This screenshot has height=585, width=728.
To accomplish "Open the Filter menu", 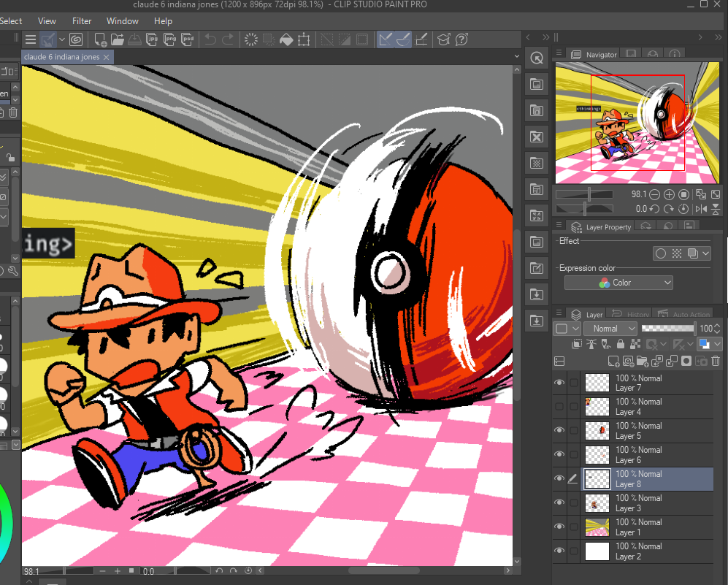I will (x=82, y=21).
